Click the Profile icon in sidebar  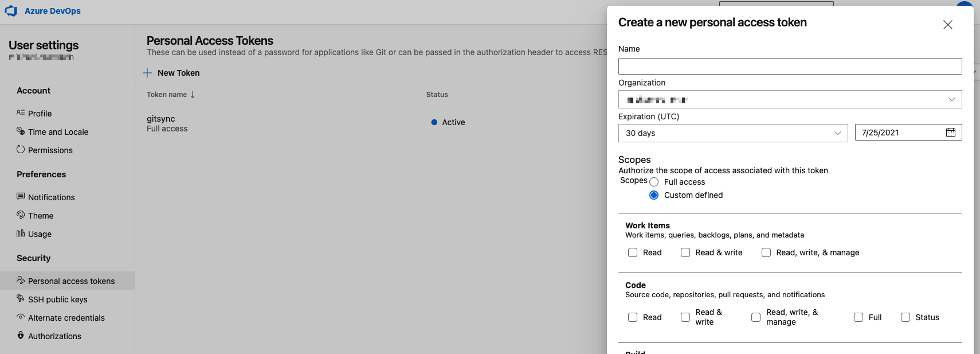21,113
